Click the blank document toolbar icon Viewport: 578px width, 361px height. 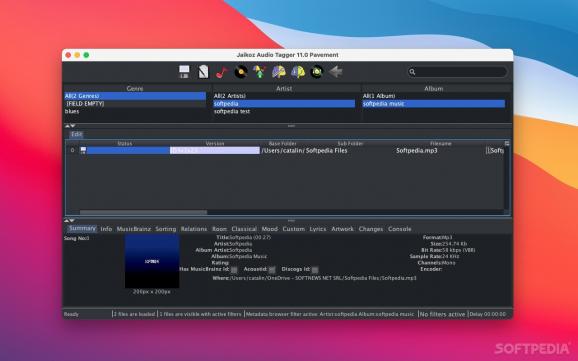[203, 72]
